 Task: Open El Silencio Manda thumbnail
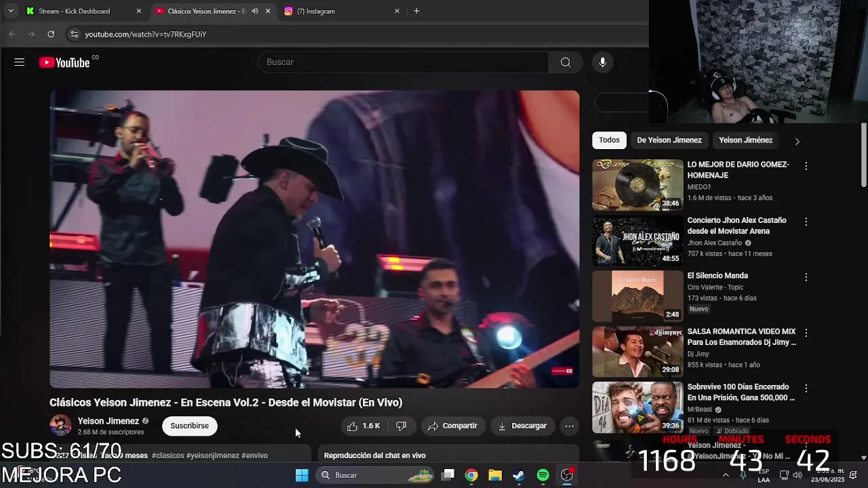[x=637, y=296]
